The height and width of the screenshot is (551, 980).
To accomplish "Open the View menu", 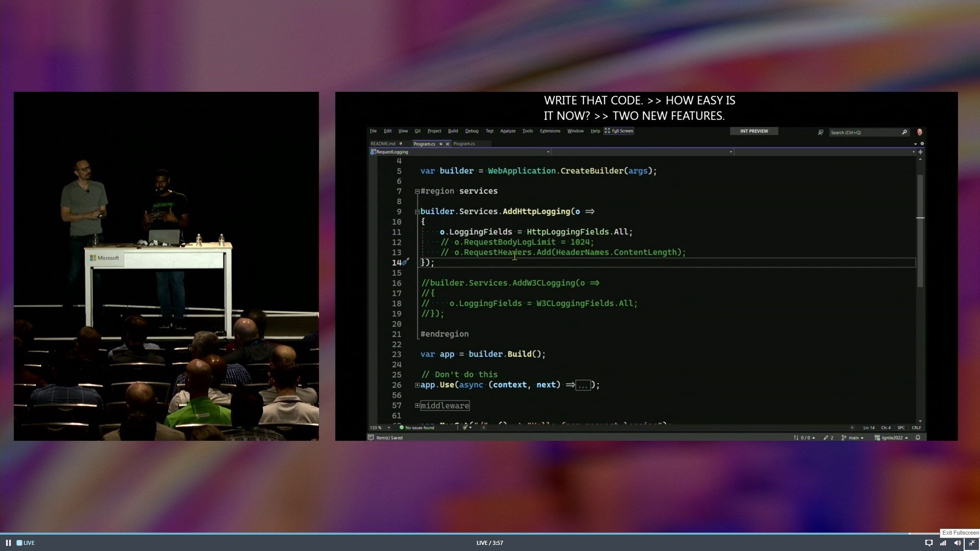I will (403, 131).
